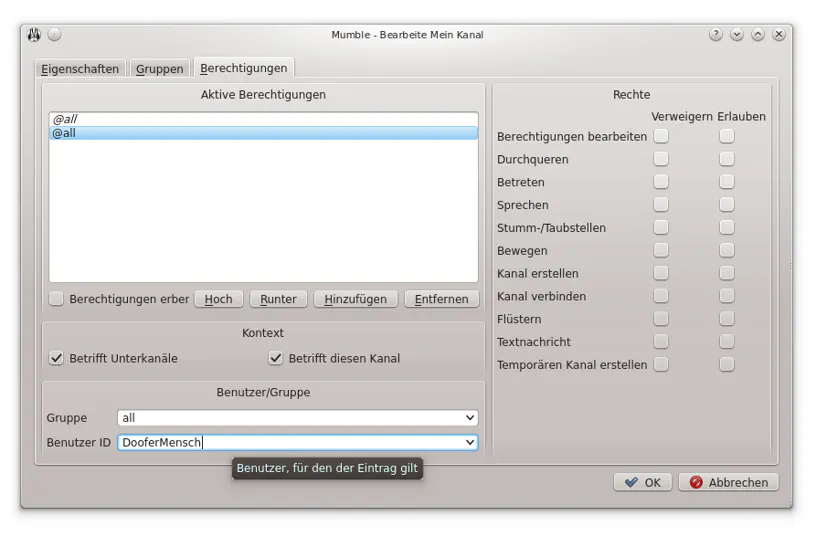The width and height of the screenshot is (816, 536).
Task: Allow Sprechen permission
Action: pyautogui.click(x=727, y=205)
